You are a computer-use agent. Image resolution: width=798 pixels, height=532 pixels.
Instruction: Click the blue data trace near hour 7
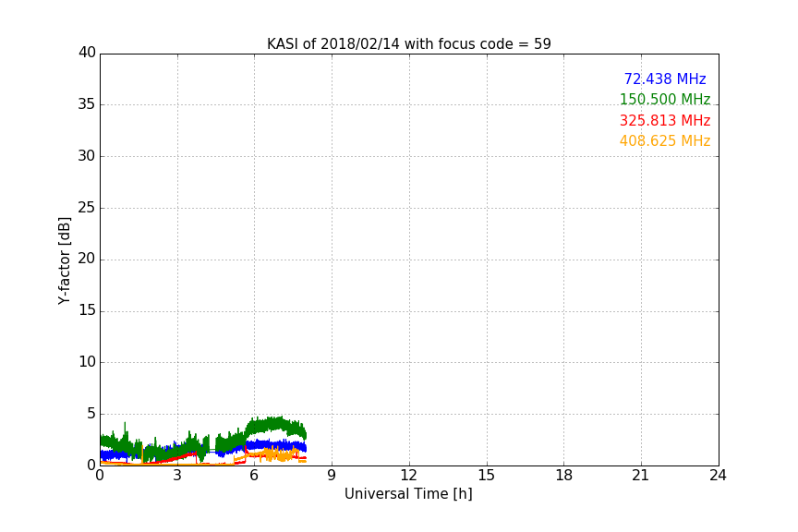point(280,446)
